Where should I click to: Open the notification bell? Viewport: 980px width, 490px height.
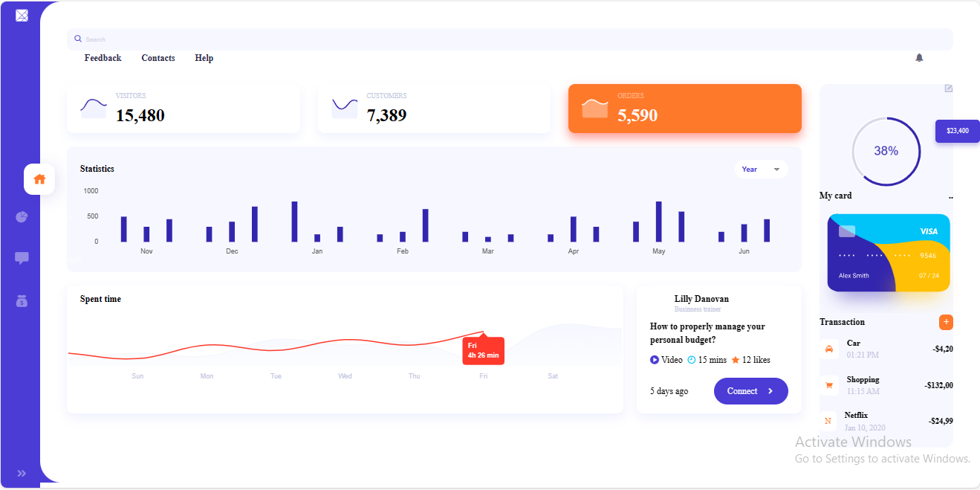919,58
